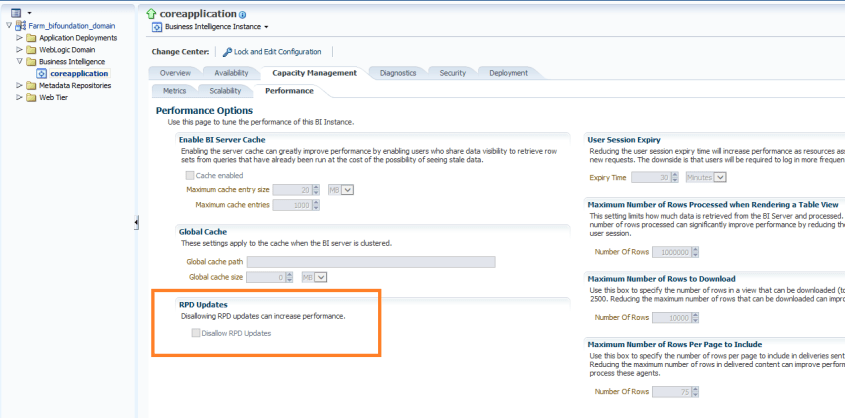Image resolution: width=845 pixels, height=418 pixels.
Task: Click the collapse navigation pane splitter arrow
Action: [x=136, y=222]
